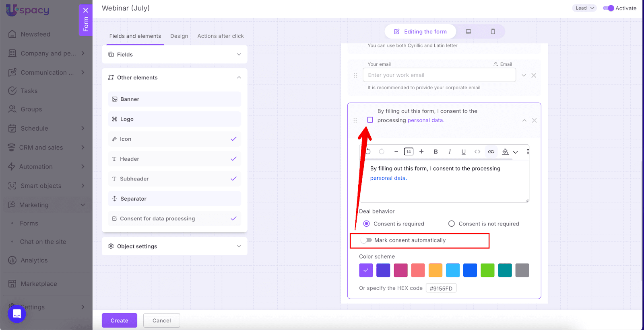Image resolution: width=644 pixels, height=330 pixels.
Task: Pick the green color swatch
Action: click(x=487, y=270)
